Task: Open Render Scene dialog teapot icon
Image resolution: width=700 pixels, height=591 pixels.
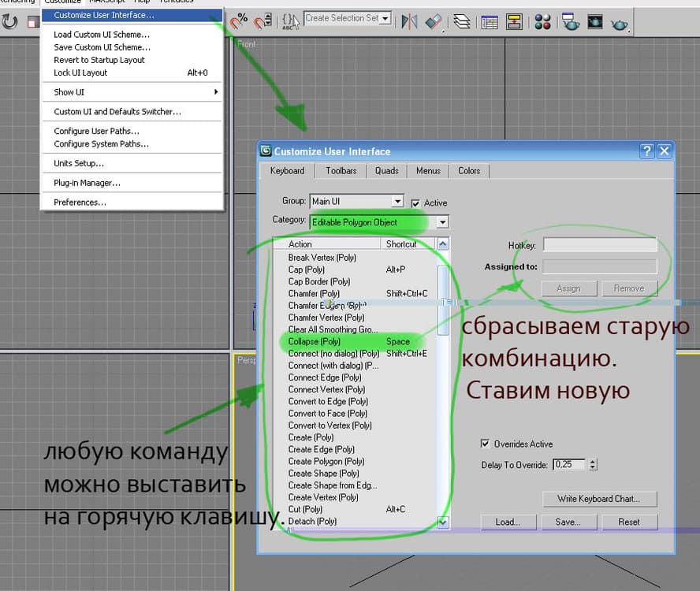Action: [x=570, y=20]
